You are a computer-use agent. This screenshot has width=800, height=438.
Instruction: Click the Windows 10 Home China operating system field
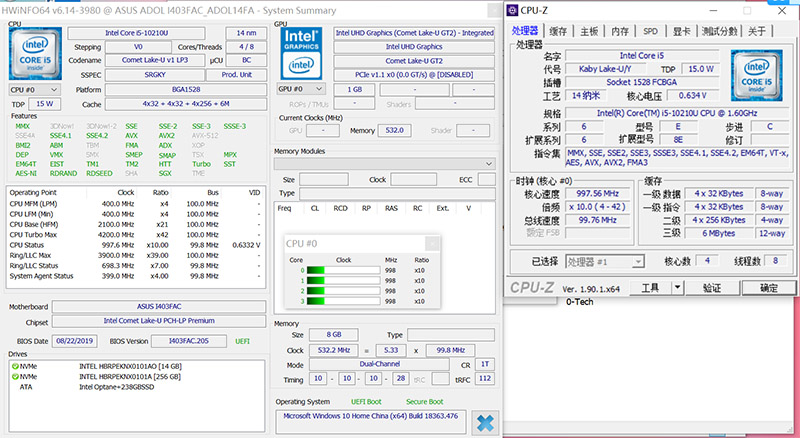tap(371, 421)
